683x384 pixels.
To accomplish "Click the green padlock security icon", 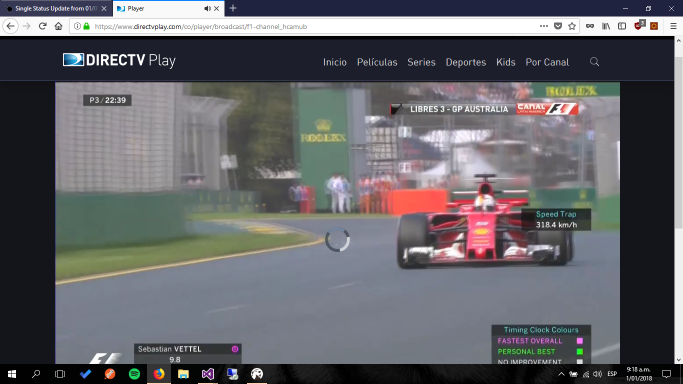I will coord(86,26).
